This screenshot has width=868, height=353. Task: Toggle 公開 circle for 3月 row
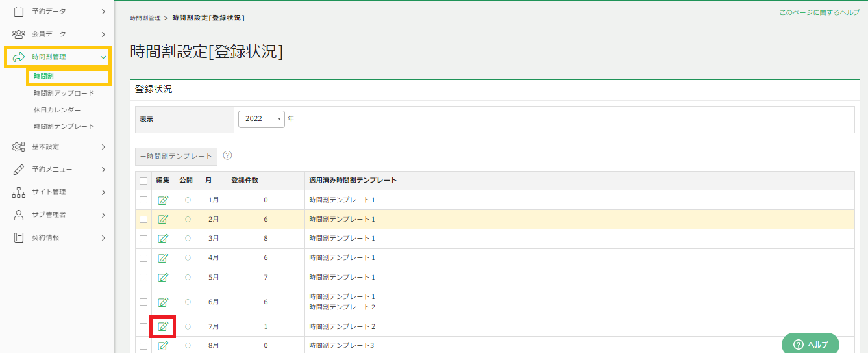click(188, 239)
